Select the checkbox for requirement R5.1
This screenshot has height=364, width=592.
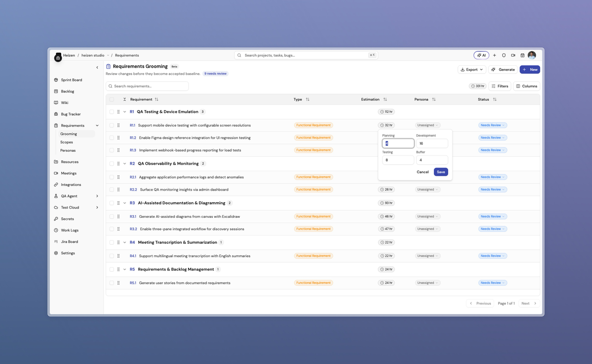click(x=111, y=283)
